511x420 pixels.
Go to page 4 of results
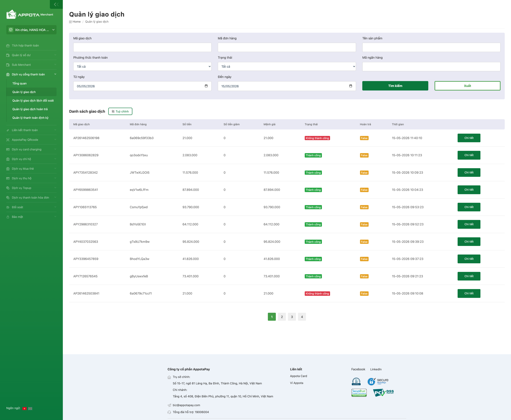[x=302, y=317]
